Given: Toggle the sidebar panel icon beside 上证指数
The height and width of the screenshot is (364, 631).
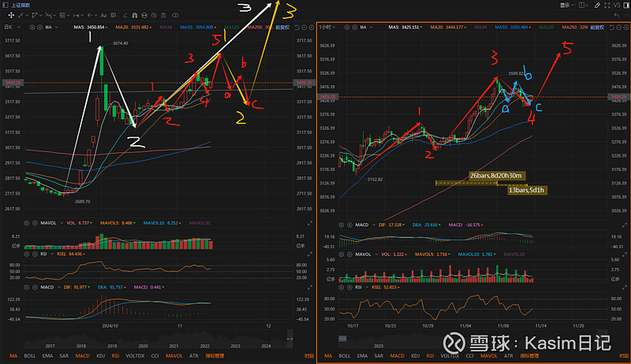Looking at the screenshot, I should click(x=6, y=6).
